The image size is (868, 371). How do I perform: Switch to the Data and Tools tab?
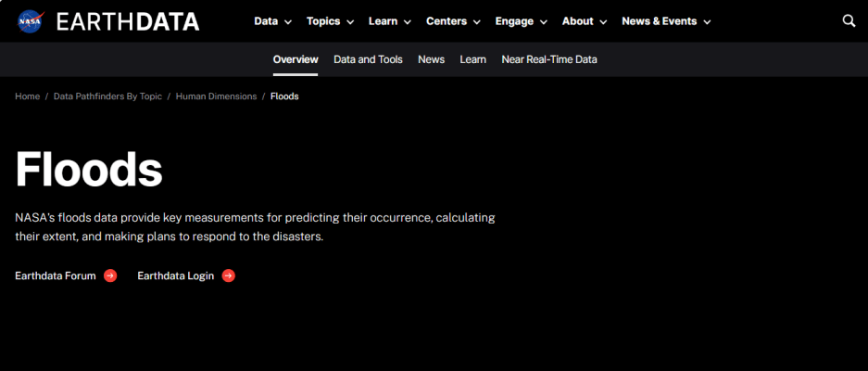coord(368,59)
